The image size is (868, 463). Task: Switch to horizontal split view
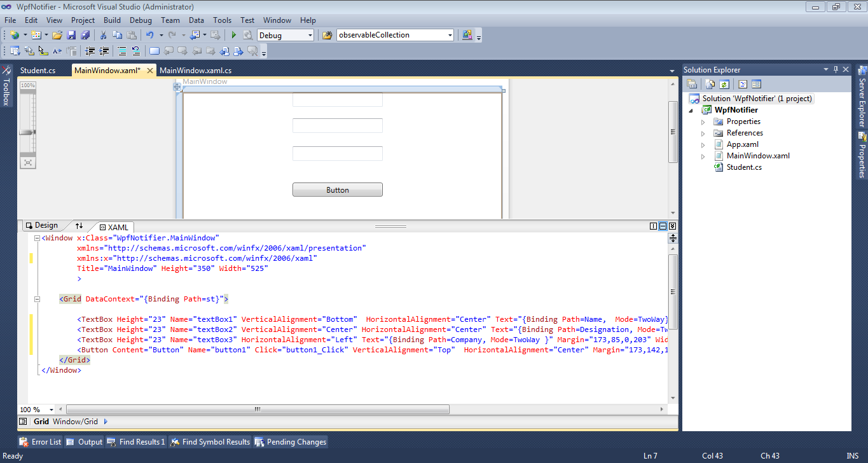pyautogui.click(x=663, y=226)
